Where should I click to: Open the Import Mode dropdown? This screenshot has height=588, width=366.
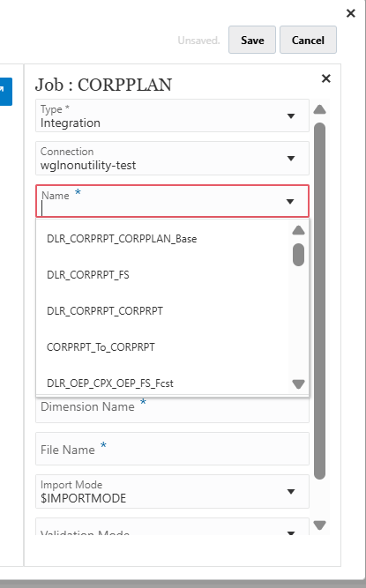(172, 491)
